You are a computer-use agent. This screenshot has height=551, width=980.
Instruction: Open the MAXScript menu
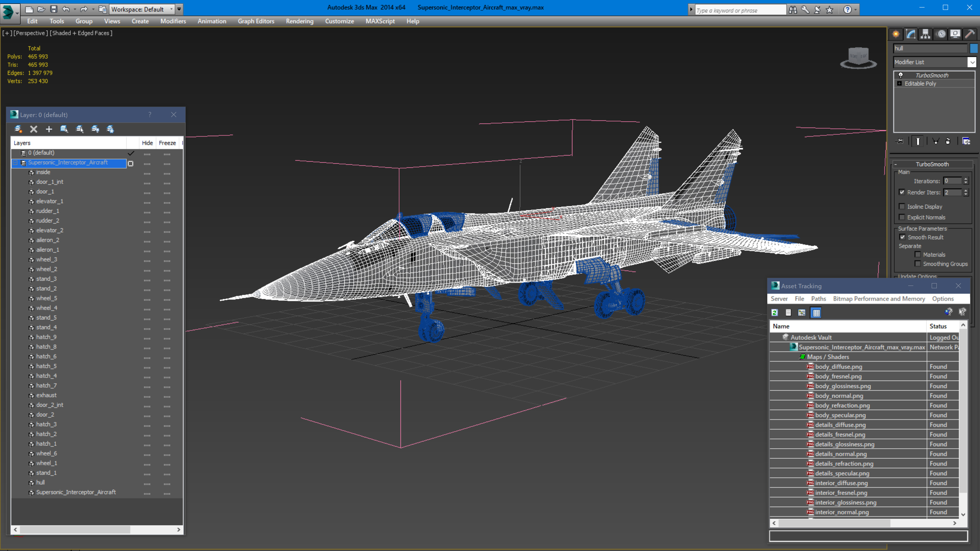click(380, 21)
